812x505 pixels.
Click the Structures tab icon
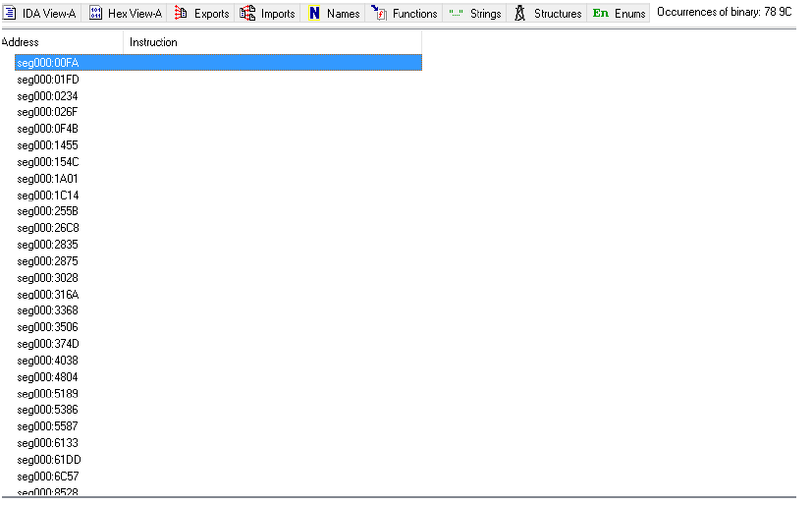pos(520,13)
